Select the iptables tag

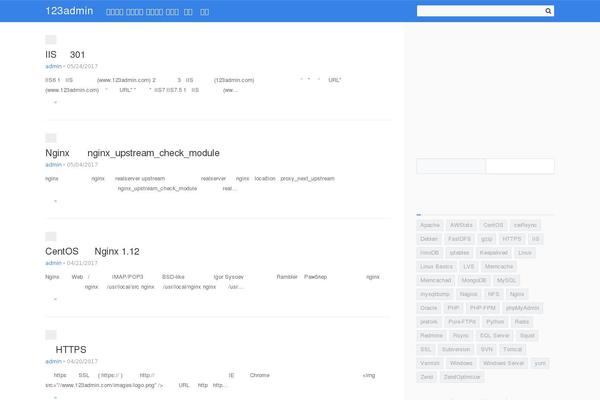(x=459, y=253)
